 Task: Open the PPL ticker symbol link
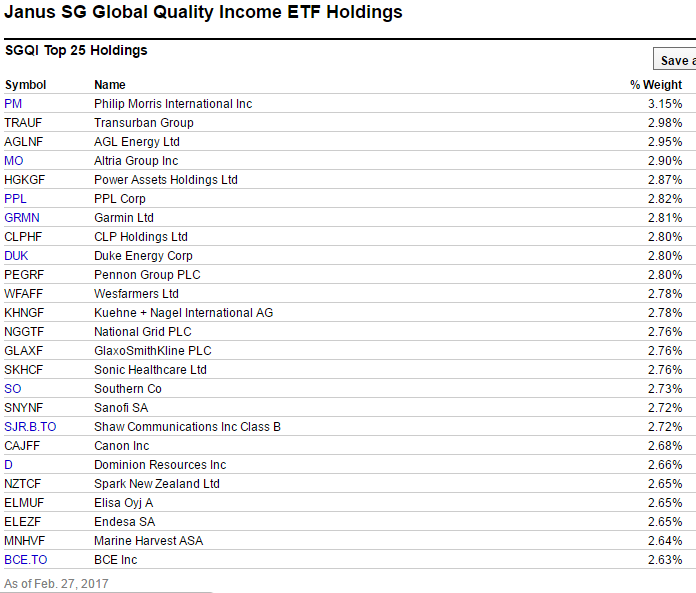16,199
